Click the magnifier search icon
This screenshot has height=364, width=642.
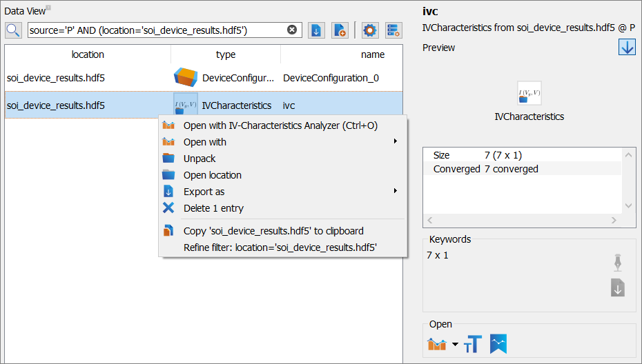pos(13,30)
